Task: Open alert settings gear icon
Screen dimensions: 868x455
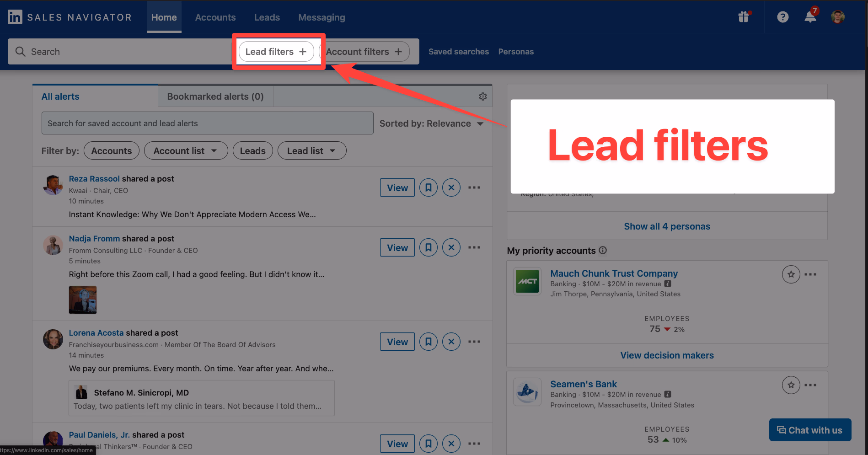Action: [x=482, y=96]
